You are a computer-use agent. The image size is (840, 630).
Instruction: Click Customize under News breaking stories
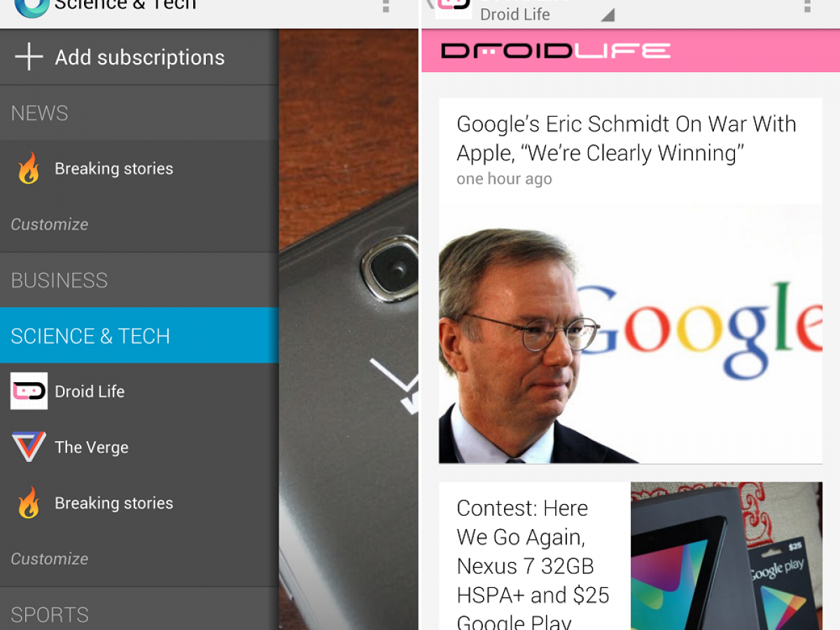(50, 224)
